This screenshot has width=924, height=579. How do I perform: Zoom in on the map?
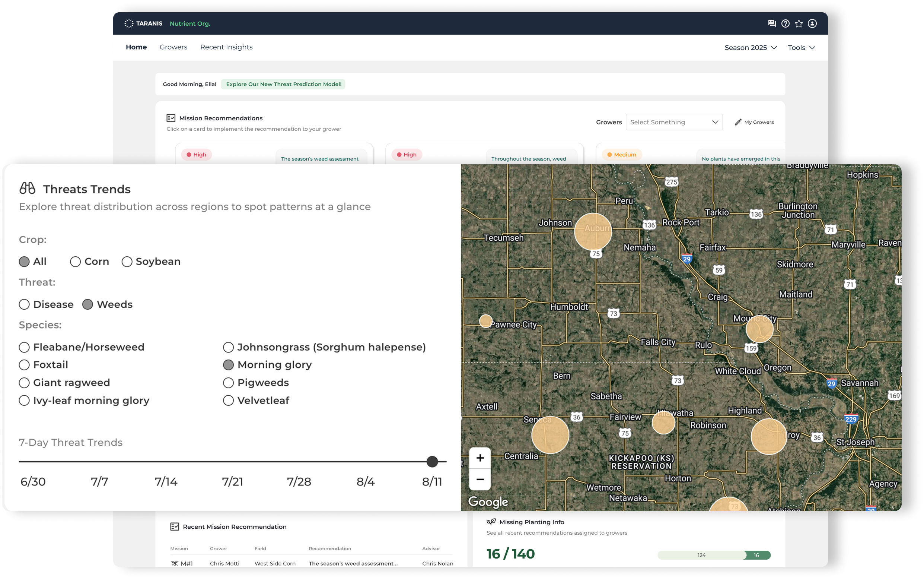point(480,458)
